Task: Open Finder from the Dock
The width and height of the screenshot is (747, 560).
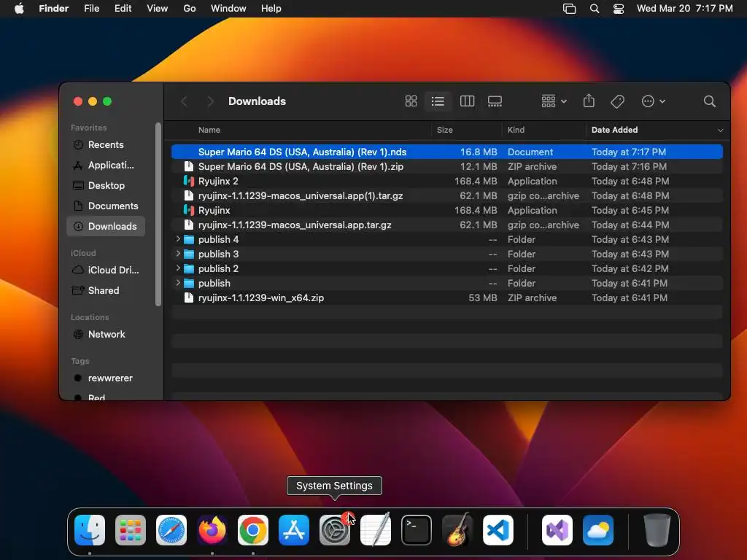Action: coord(90,530)
